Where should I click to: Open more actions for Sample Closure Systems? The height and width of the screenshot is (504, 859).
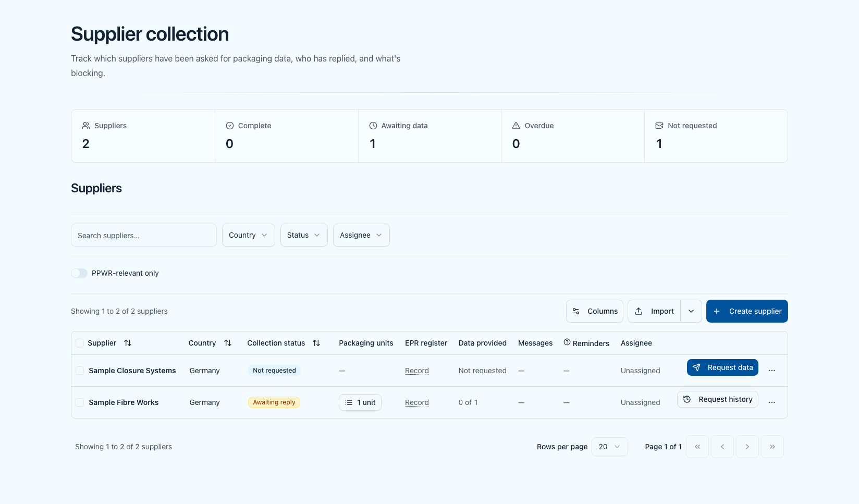coord(772,371)
